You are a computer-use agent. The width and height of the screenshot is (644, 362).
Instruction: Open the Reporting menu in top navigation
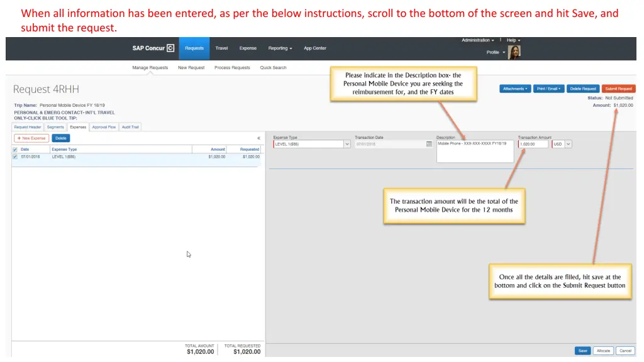click(280, 48)
